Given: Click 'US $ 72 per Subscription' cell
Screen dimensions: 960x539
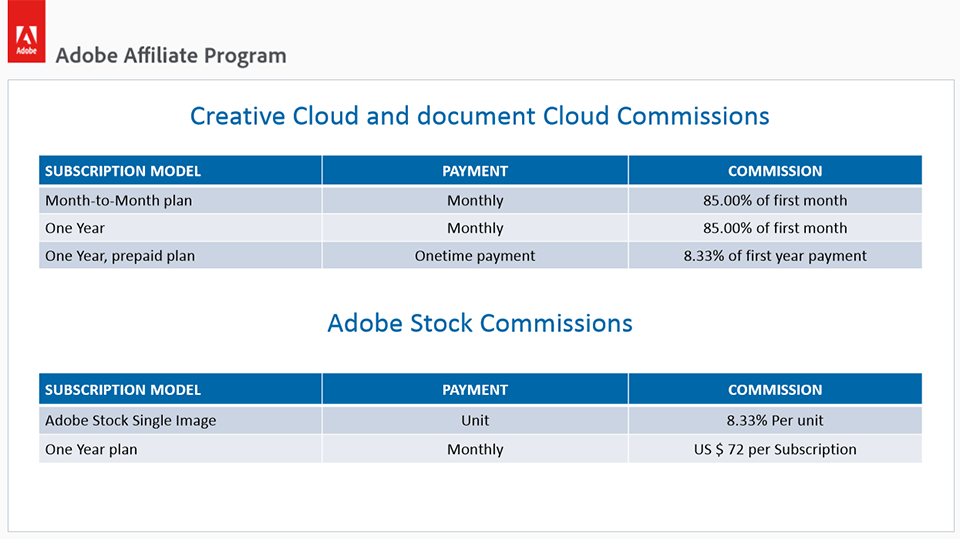Looking at the screenshot, I should 775,449.
